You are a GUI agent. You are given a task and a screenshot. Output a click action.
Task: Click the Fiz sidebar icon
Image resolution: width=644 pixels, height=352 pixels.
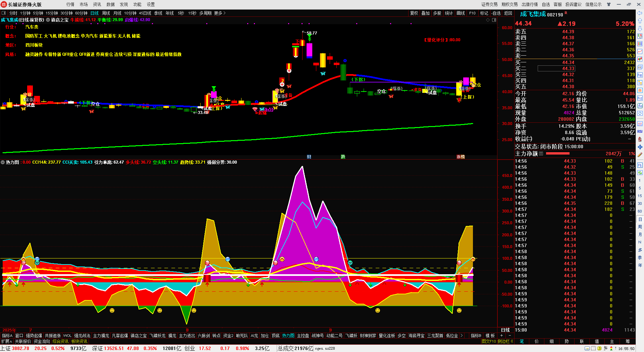coord(640,98)
